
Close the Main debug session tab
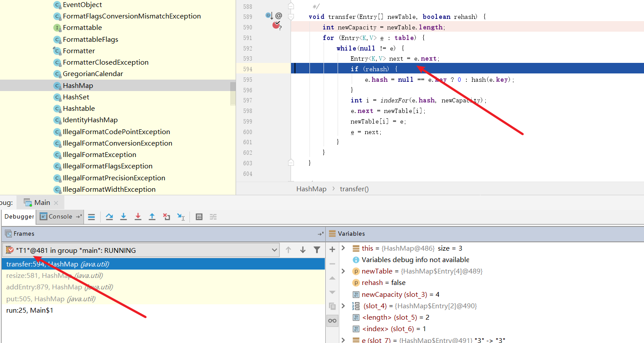pyautogui.click(x=56, y=203)
